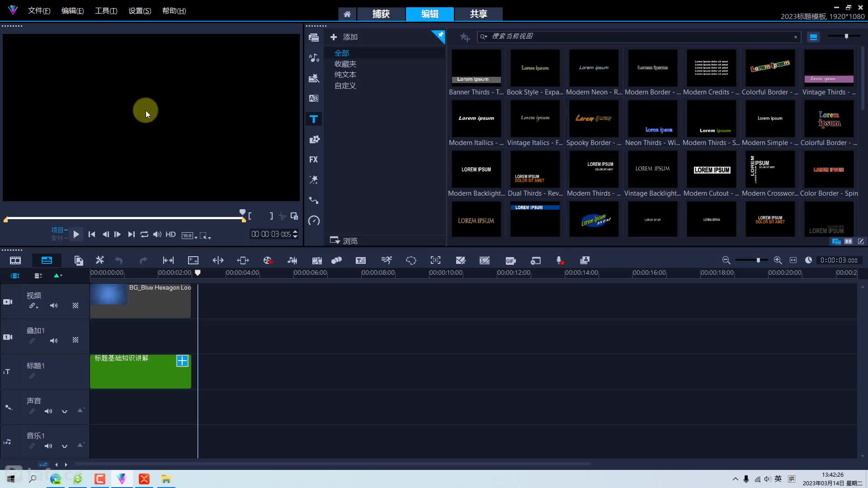Open the Motion Tracking runner icon
The width and height of the screenshot is (868, 488).
click(386, 260)
